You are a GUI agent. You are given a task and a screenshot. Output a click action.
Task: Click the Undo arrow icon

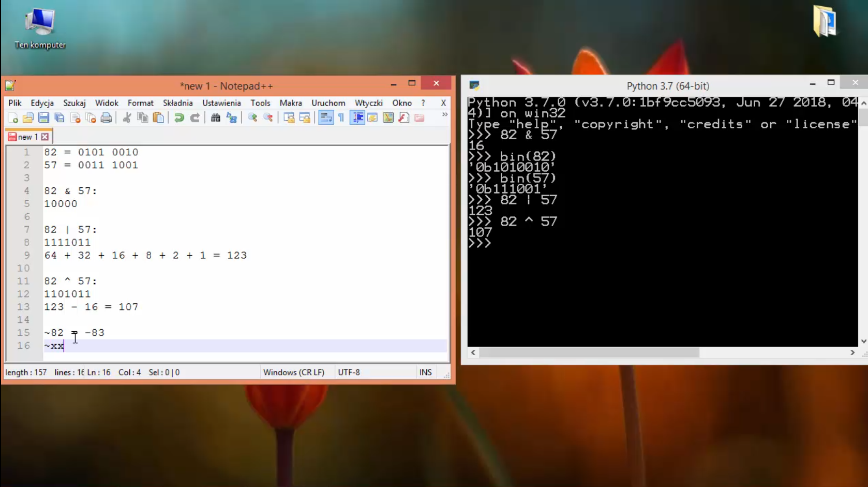coord(179,118)
